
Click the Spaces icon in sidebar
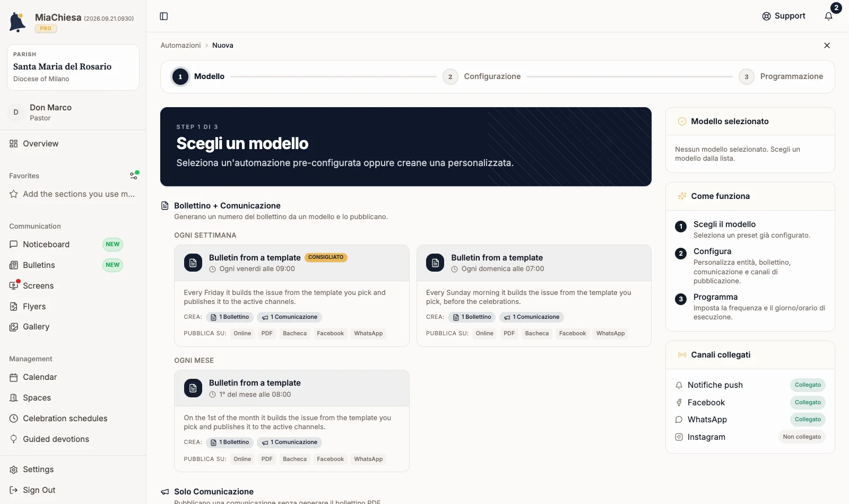coord(14,398)
